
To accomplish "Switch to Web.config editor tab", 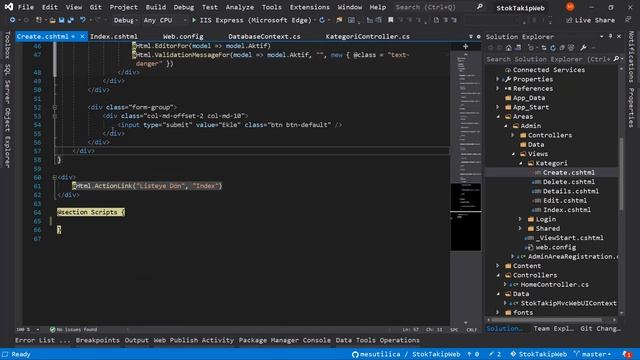I will pyautogui.click(x=183, y=36).
